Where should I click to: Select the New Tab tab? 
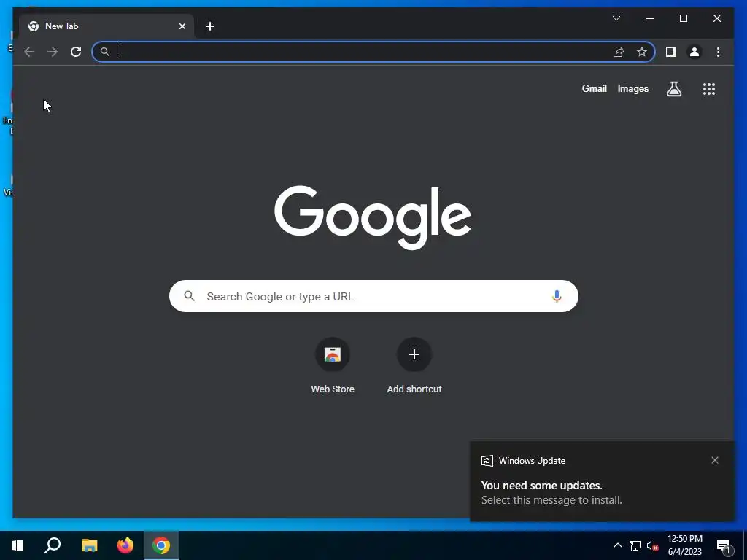pos(107,26)
